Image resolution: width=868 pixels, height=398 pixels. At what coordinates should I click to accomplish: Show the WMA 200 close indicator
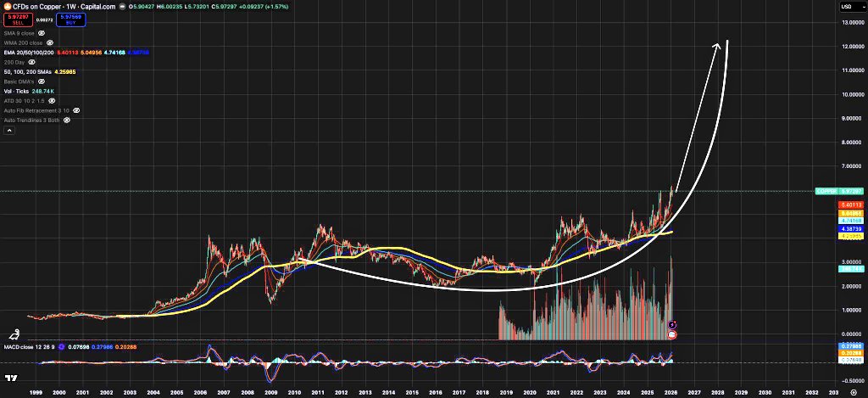click(49, 42)
